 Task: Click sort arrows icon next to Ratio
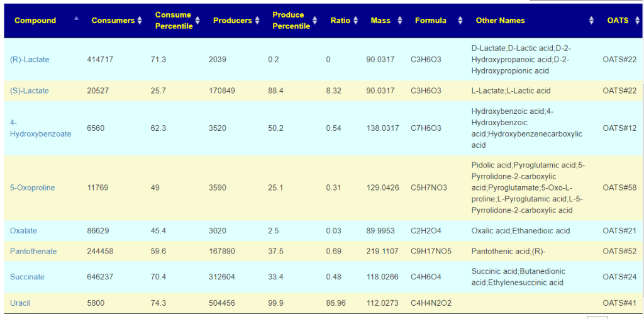click(x=356, y=21)
